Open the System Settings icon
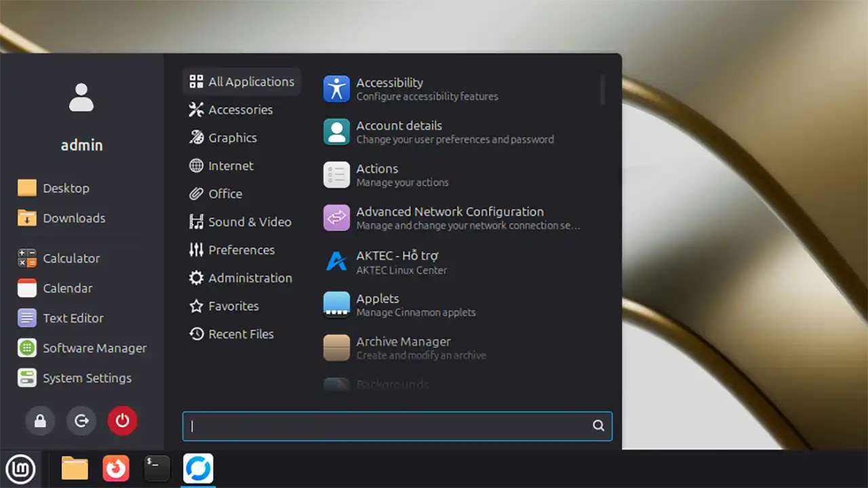 pos(27,378)
